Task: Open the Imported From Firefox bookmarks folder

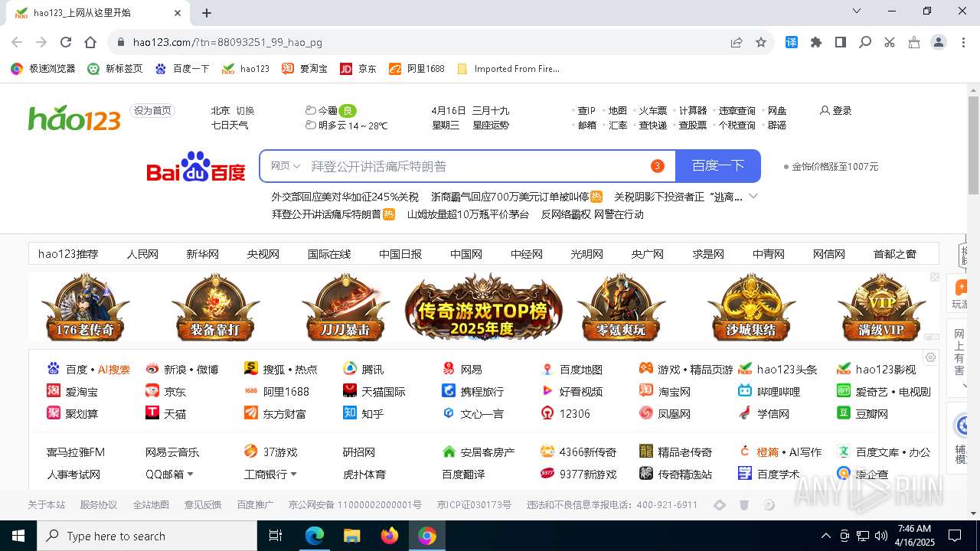Action: click(x=508, y=68)
